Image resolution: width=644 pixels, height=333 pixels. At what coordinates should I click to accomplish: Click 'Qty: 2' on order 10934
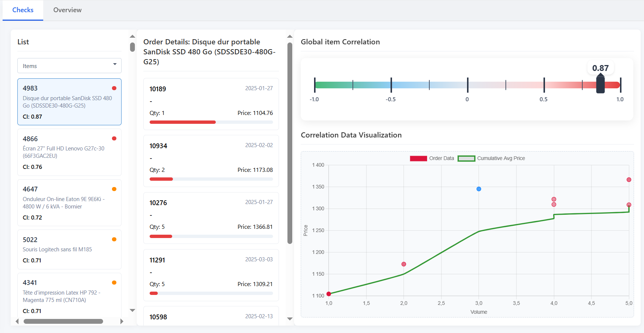pos(157,170)
